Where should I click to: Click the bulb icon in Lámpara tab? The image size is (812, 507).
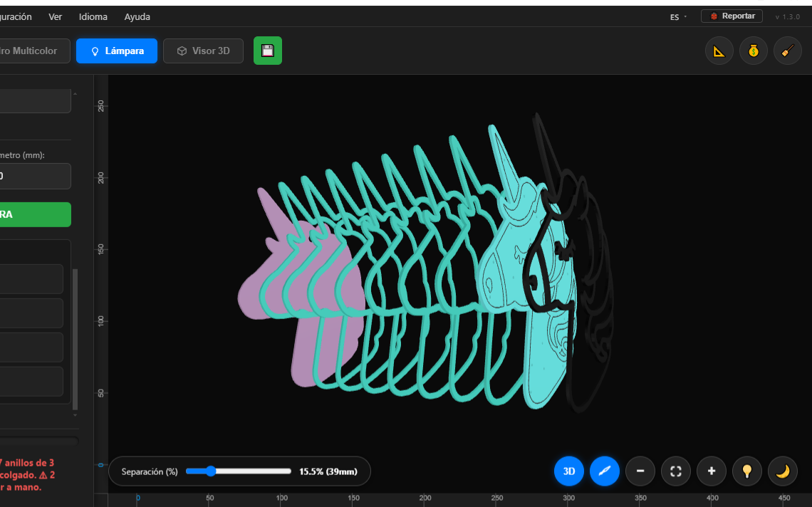[95, 51]
